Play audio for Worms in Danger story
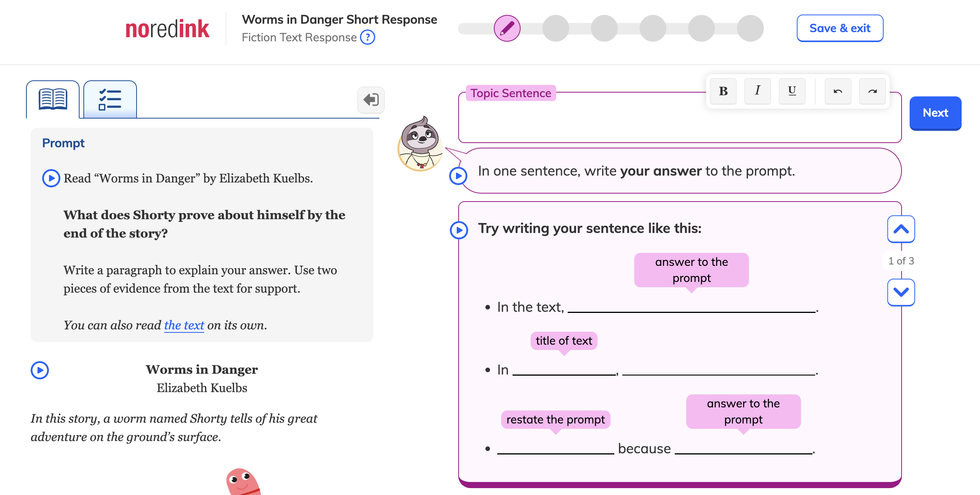This screenshot has height=495, width=980. coord(40,370)
